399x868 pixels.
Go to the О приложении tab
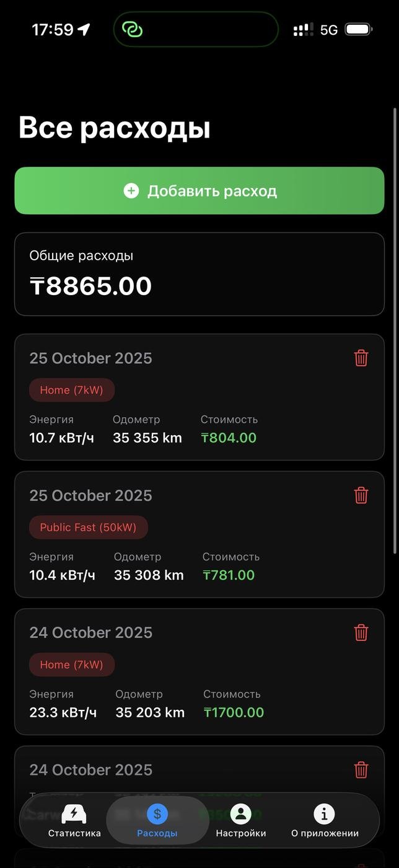pyautogui.click(x=324, y=820)
